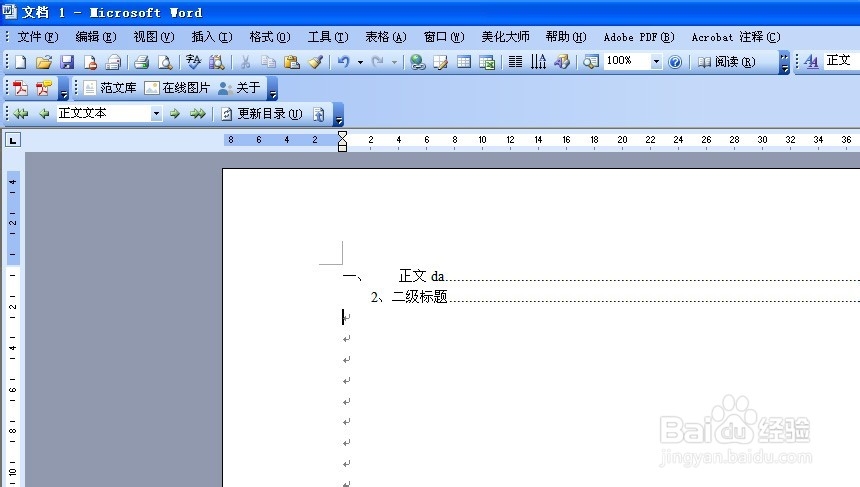Expand PDF toolbar options arrow
Viewport: 860px width, 487px height.
pyautogui.click(x=64, y=88)
